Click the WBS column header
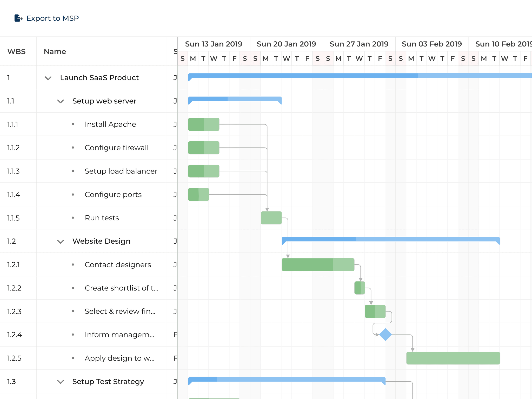Viewport: 532px width, 399px height. (x=16, y=51)
